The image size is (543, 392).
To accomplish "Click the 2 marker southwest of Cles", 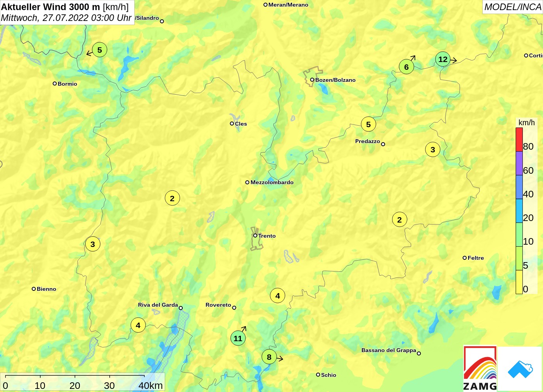I will tap(172, 199).
